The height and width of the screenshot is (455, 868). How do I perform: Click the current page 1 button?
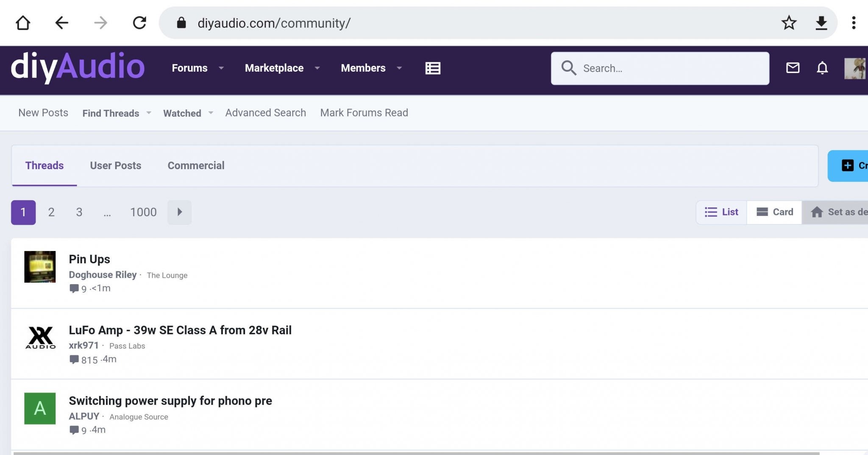click(23, 212)
